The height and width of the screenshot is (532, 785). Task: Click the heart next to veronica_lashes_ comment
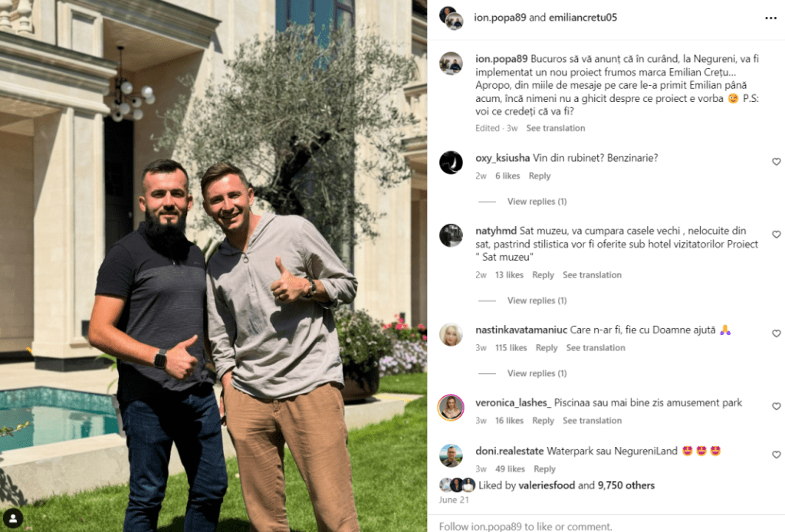[776, 406]
